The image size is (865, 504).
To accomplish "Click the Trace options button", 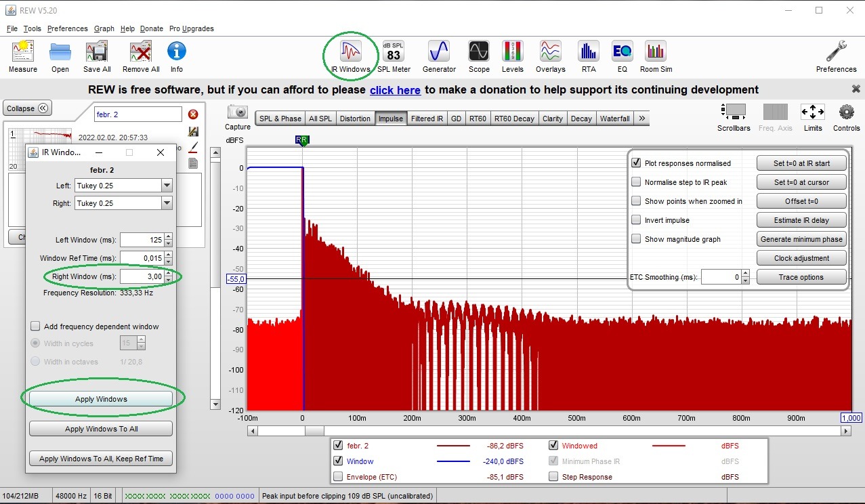I will pos(802,277).
